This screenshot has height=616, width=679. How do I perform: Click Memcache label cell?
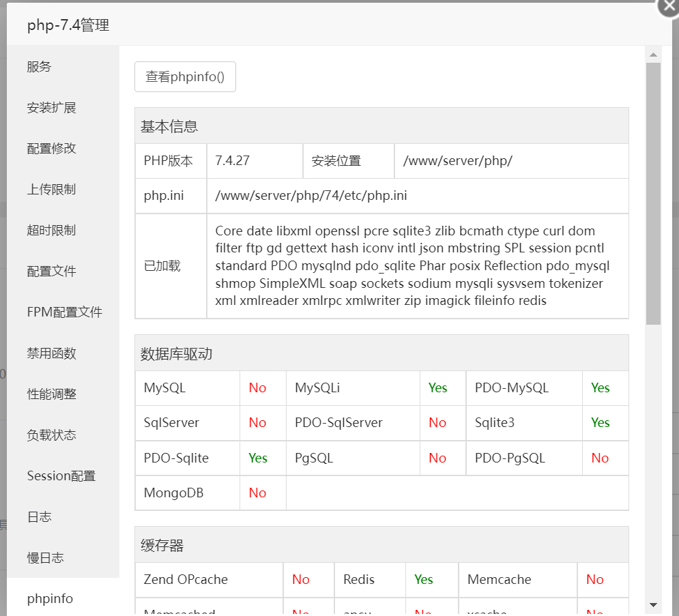[x=517, y=580]
